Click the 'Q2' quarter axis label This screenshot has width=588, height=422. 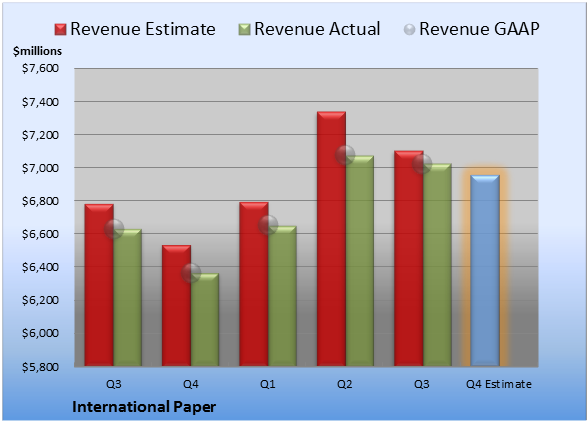click(345, 384)
